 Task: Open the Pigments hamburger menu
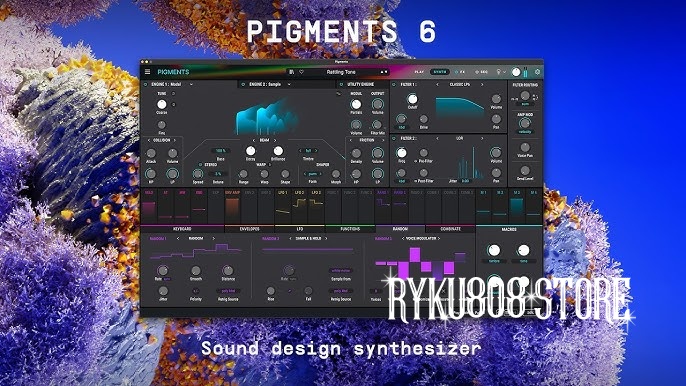[x=148, y=72]
